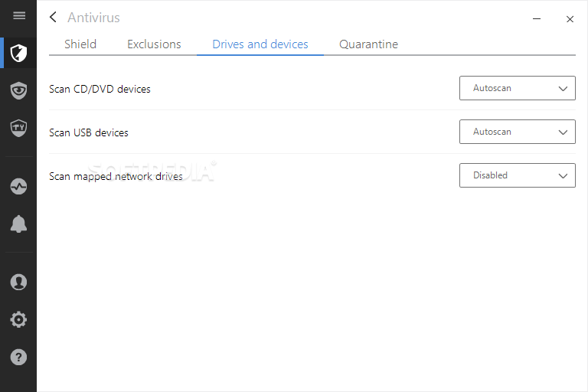Open the hamburger menu
Viewport: 588px width, 392px height.
tap(19, 16)
